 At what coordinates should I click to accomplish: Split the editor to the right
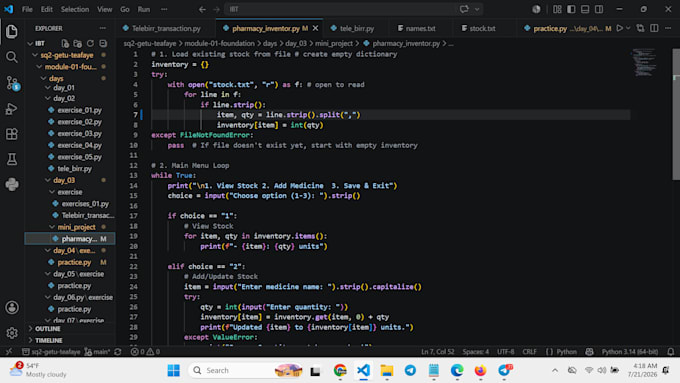pyautogui.click(x=654, y=28)
